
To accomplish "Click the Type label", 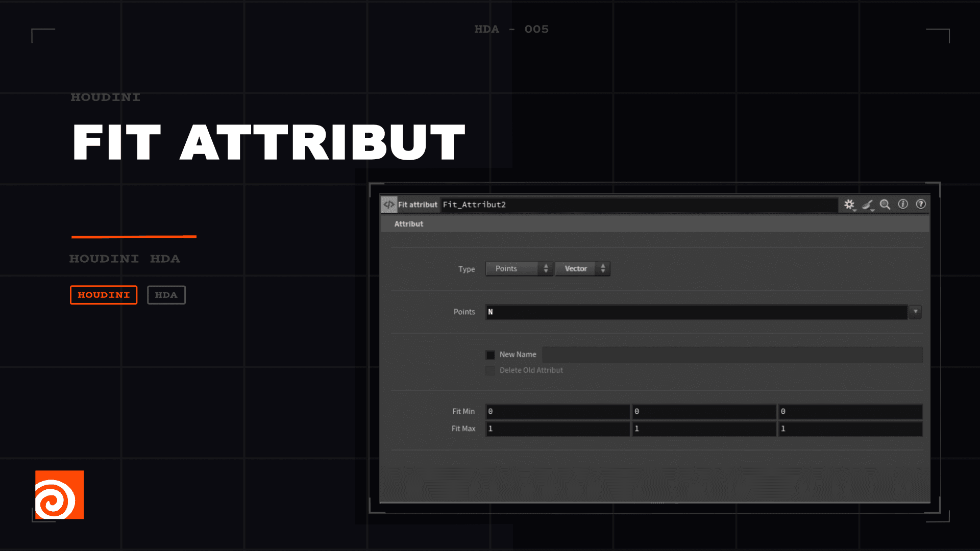I will click(467, 269).
